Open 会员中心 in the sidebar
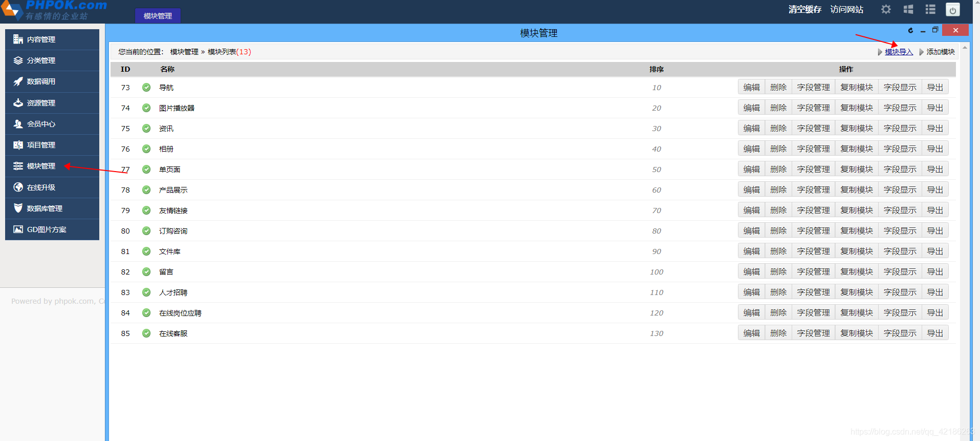This screenshot has width=980, height=441. pyautogui.click(x=52, y=124)
